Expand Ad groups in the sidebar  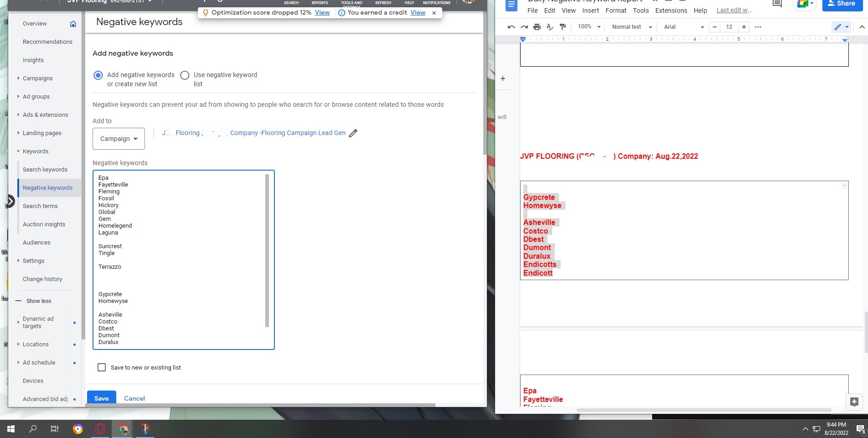[x=18, y=96]
